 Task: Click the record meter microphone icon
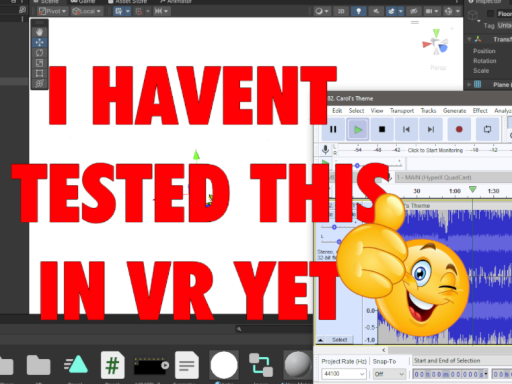click(326, 150)
